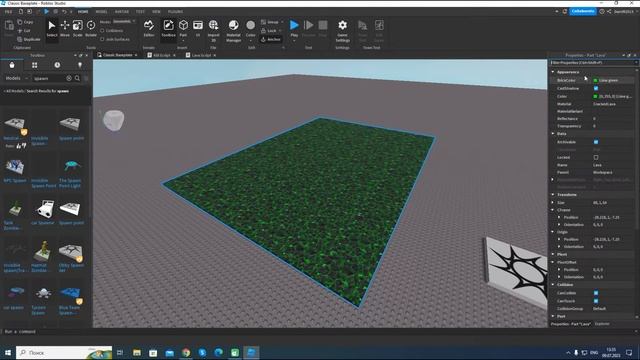Image resolution: width=640 pixels, height=360 pixels.
Task: Open the TEST ribbon tab
Action: 140,12
